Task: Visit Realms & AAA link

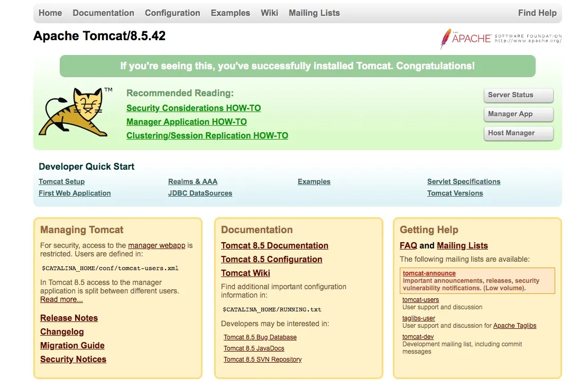Action: pos(193,181)
